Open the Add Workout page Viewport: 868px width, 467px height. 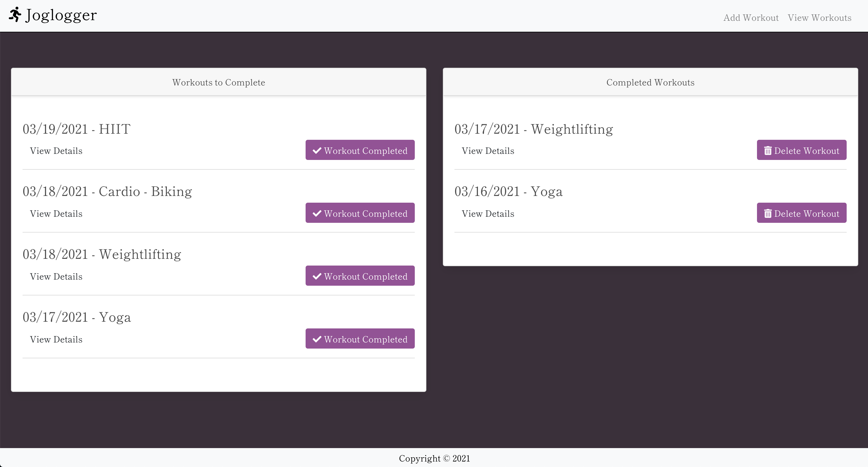(x=751, y=17)
